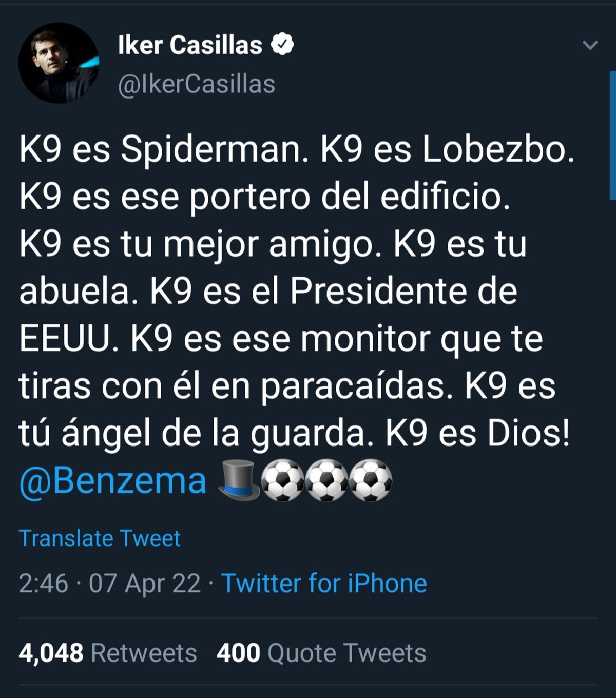
Task: Click the word Spiderman in the tweet
Action: click(215, 150)
